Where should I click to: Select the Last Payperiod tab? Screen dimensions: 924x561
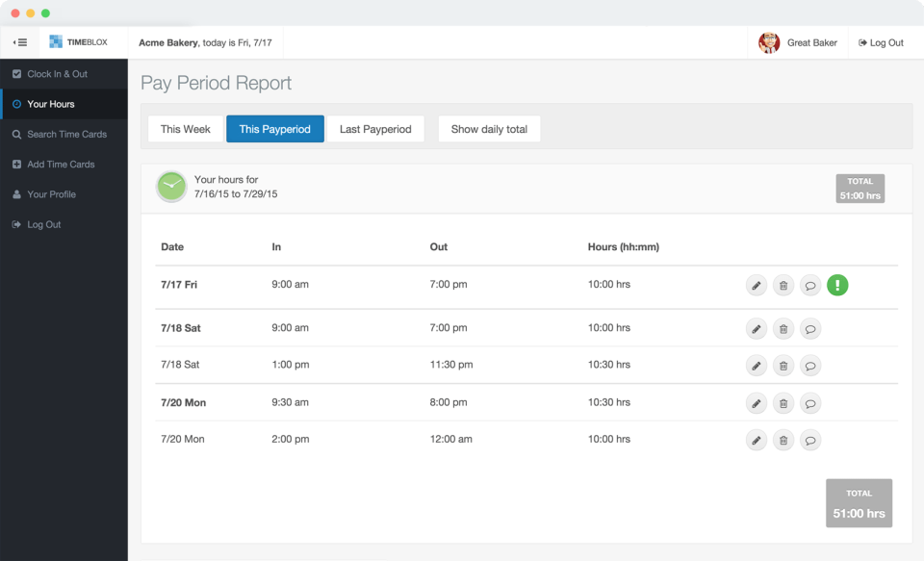(x=375, y=129)
